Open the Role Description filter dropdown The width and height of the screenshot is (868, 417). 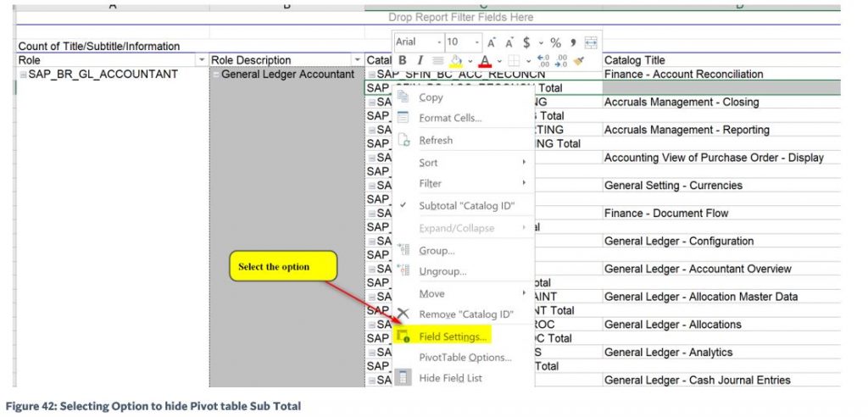click(358, 60)
